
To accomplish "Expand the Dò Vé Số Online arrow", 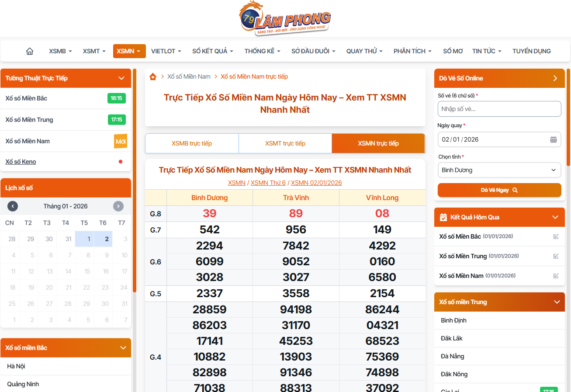I will click(555, 78).
